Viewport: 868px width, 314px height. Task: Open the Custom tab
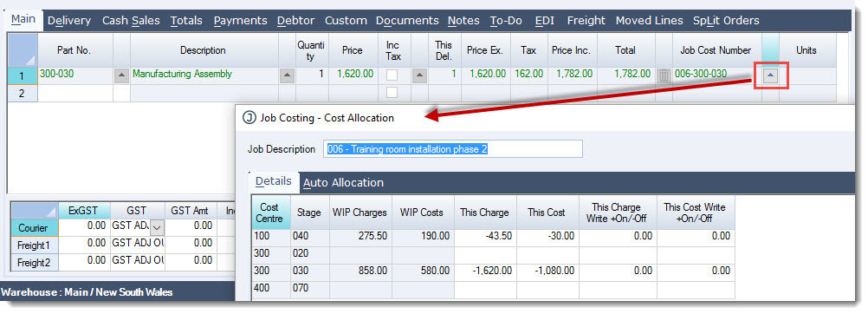(346, 21)
